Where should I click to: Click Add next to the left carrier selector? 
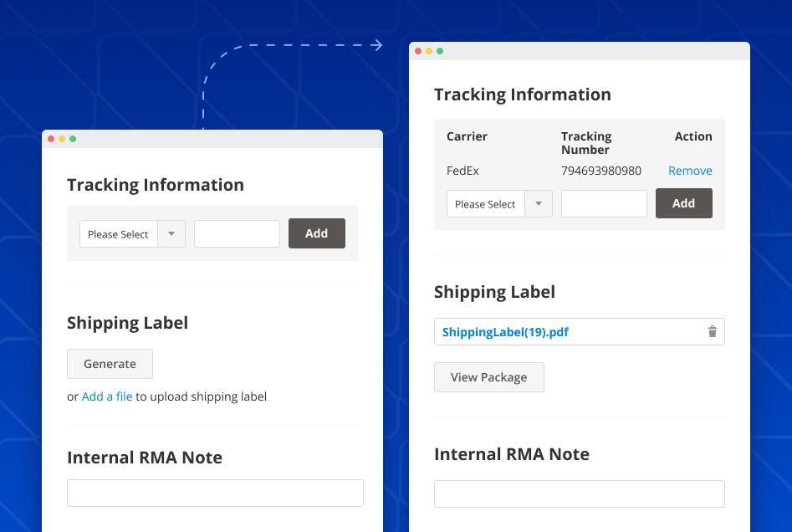coord(316,233)
